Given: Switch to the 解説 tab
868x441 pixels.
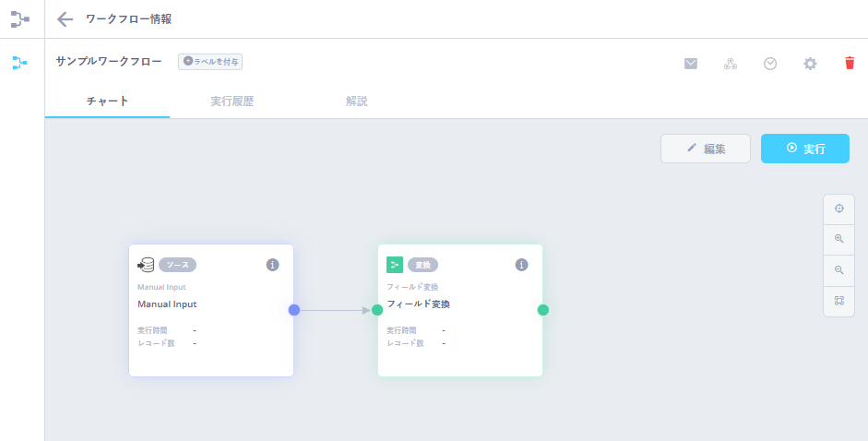Looking at the screenshot, I should (x=356, y=101).
